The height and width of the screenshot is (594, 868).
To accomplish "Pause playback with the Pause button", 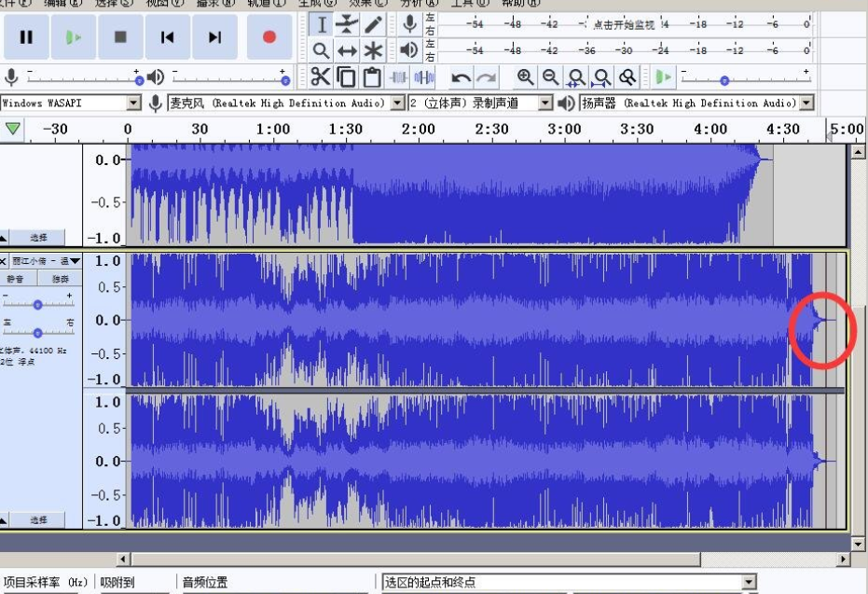I will click(26, 37).
